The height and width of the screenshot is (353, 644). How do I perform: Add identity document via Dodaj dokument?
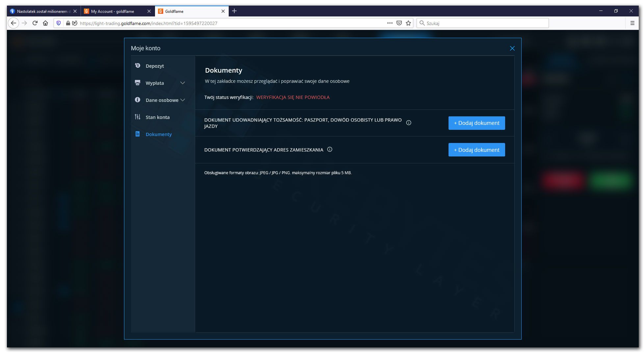[x=477, y=123]
